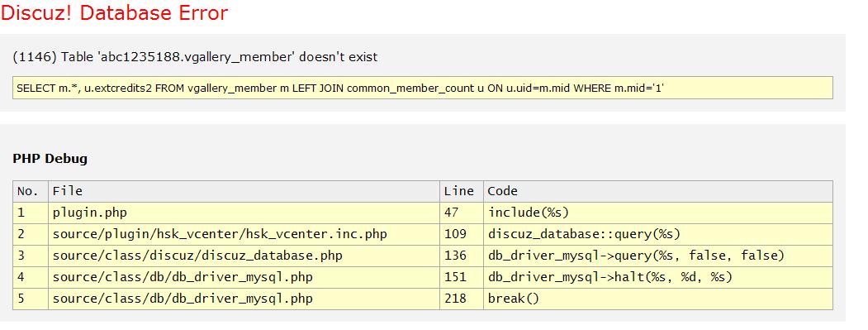The image size is (868, 330).
Task: Click the include(%s) code cell
Action: click(658, 213)
